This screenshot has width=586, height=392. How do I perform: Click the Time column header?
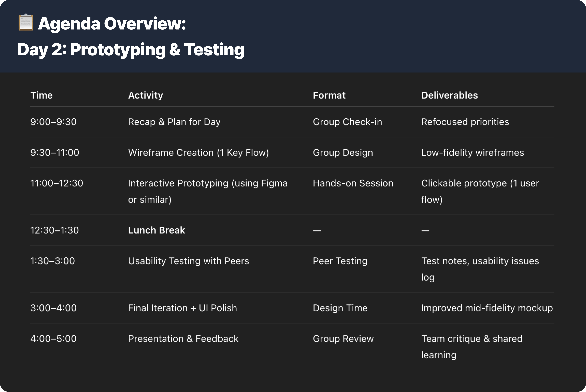click(x=41, y=95)
